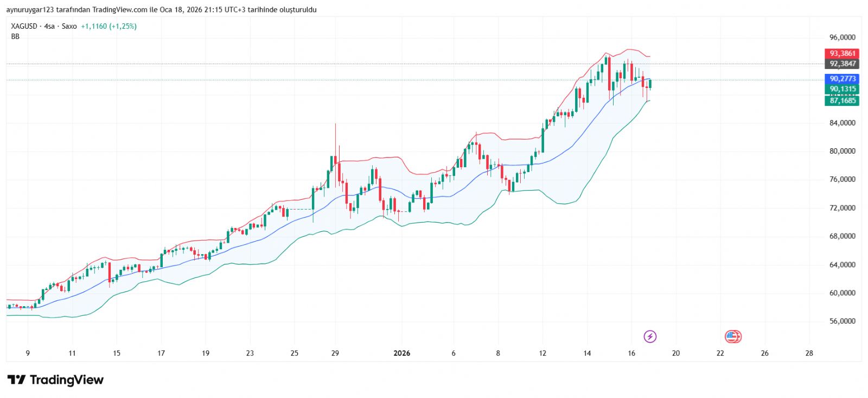868x398 pixels.
Task: Click the red 93,3861 upper band price tag
Action: point(842,53)
